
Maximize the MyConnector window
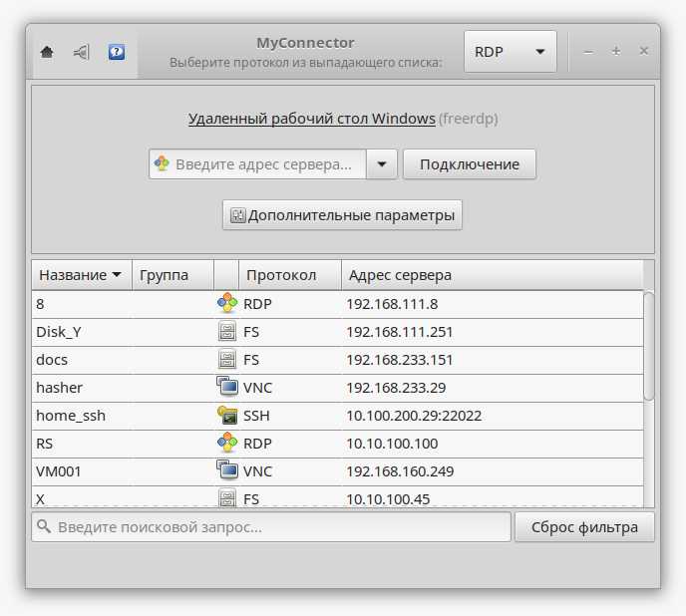coord(616,51)
